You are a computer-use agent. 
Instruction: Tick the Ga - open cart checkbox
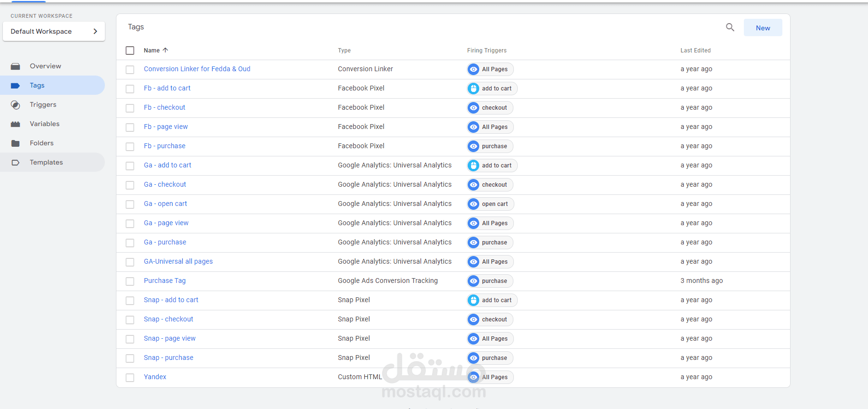[130, 204]
